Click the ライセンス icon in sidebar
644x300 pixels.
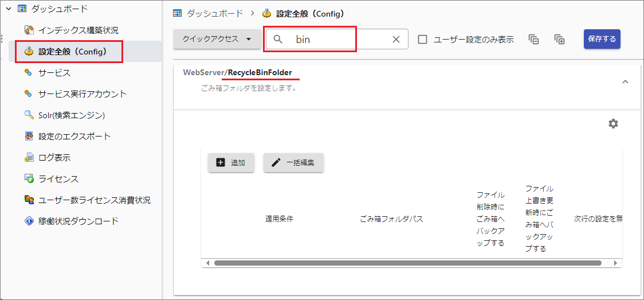[x=29, y=179]
